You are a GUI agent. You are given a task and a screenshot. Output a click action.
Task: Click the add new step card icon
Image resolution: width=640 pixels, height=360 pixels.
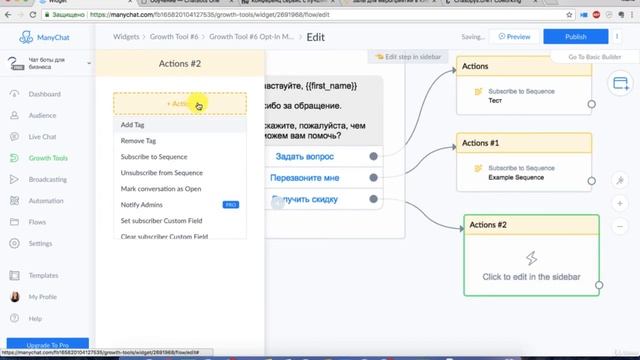tap(620, 83)
